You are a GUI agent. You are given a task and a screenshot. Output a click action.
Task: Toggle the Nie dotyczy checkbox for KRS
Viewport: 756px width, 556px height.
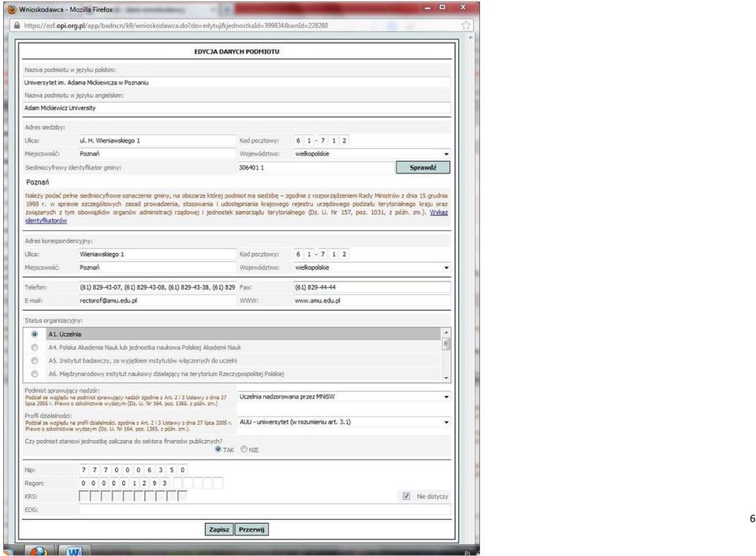tap(407, 496)
